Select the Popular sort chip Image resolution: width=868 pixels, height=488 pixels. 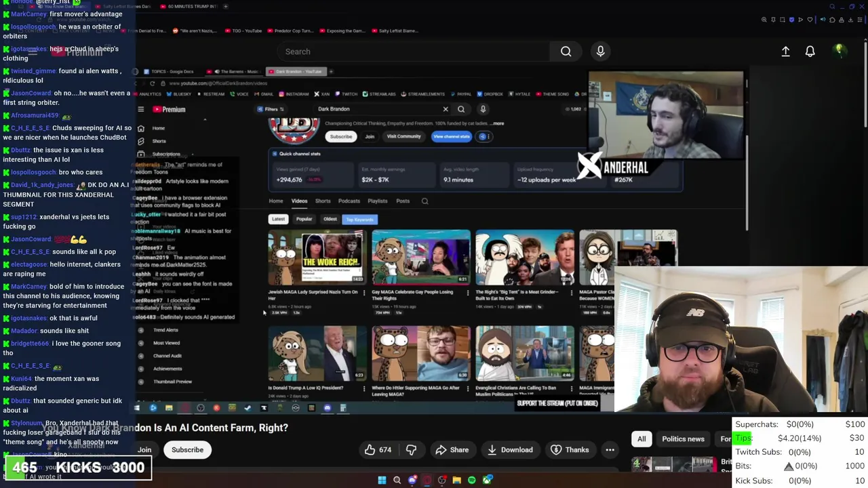(x=304, y=219)
